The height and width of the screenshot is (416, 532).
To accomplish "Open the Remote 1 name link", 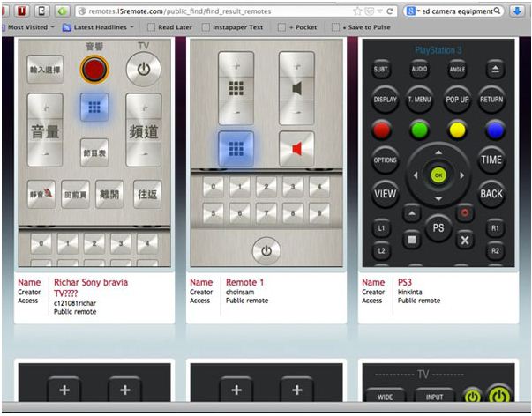I will tap(244, 282).
